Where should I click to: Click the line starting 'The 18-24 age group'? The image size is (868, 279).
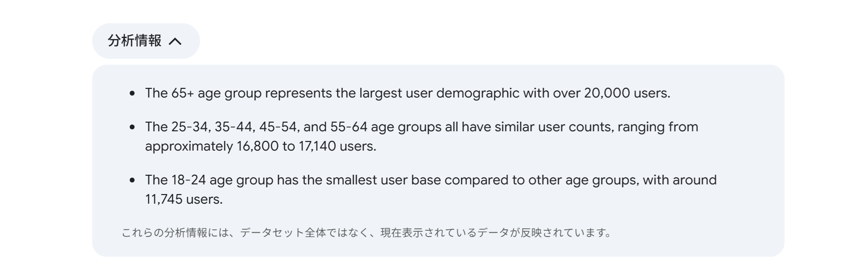tap(431, 180)
